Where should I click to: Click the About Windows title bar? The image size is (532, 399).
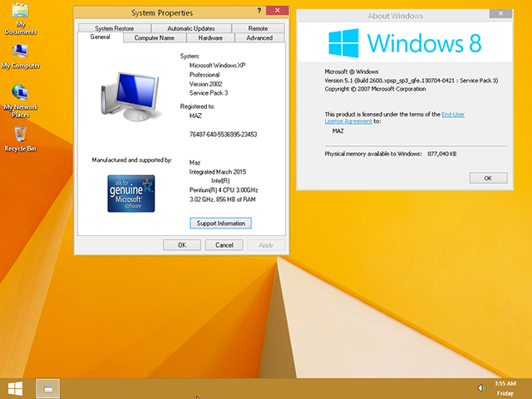click(395, 16)
